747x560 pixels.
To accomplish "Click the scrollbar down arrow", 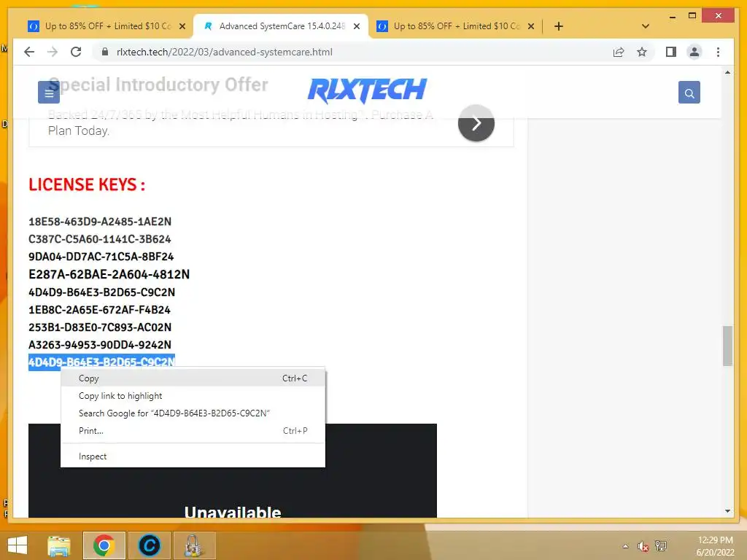I will (x=727, y=511).
